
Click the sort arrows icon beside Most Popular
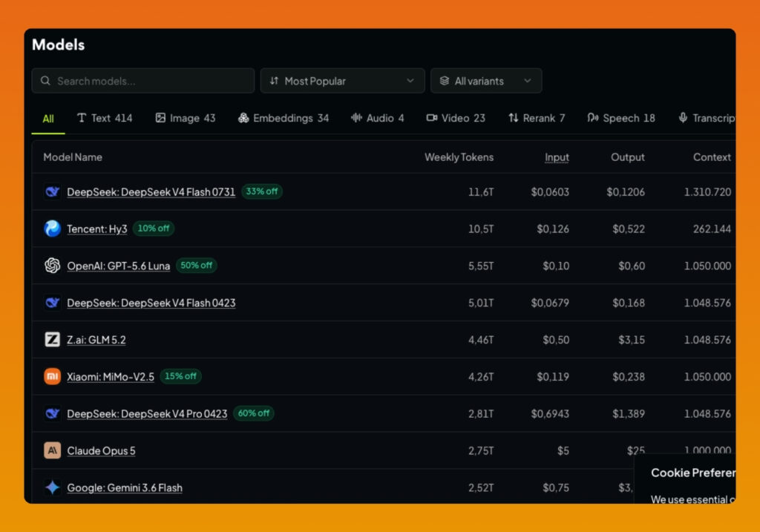(x=275, y=80)
